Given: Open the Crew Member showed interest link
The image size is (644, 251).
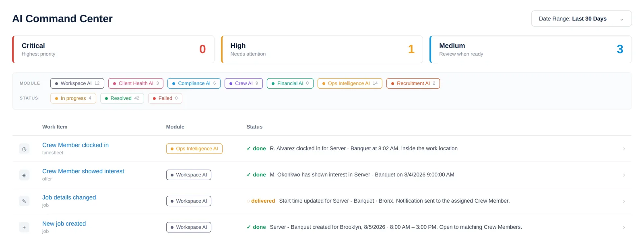Looking at the screenshot, I should [83, 171].
